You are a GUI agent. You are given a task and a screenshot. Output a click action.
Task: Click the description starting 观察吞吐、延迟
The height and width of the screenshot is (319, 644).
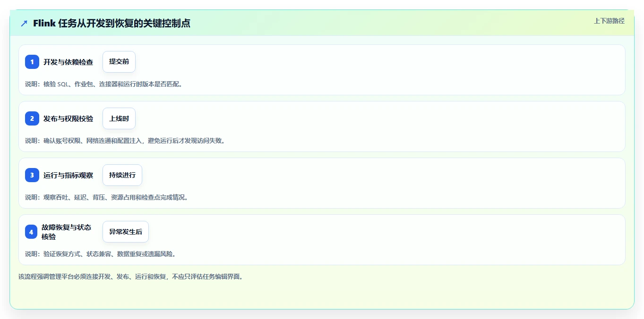pos(107,197)
